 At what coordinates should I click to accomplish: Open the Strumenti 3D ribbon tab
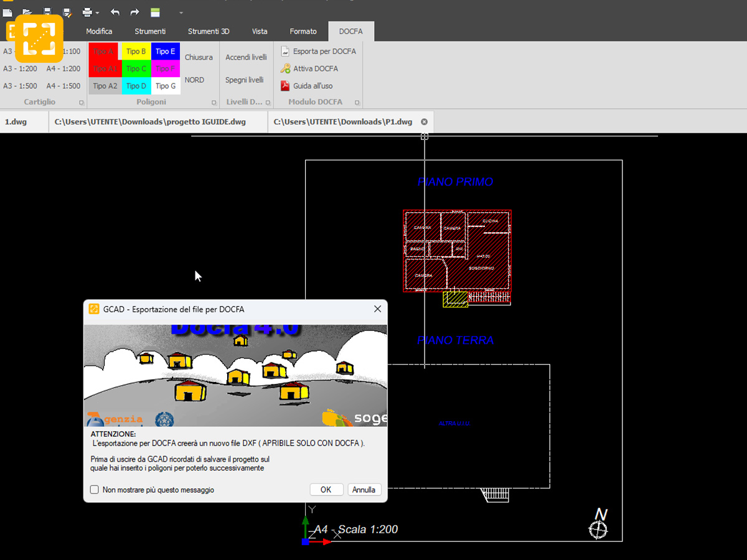click(209, 31)
